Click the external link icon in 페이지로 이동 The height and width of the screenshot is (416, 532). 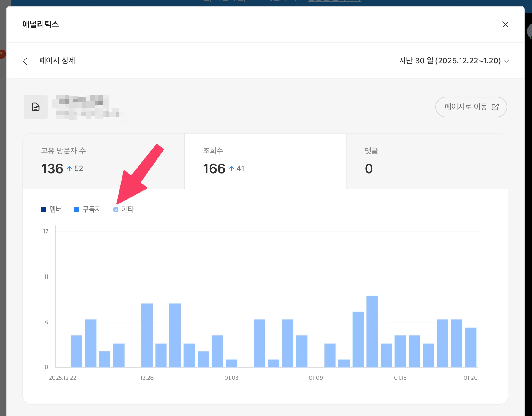point(495,107)
